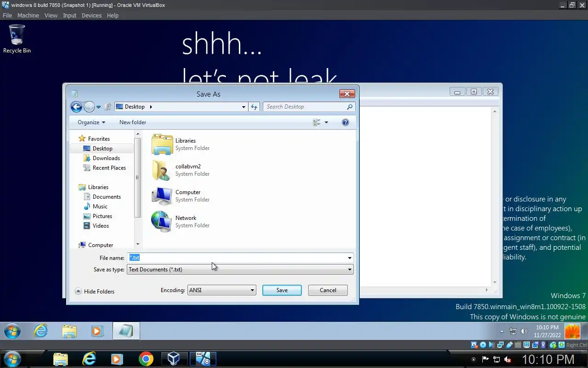Click VirtualBox USB devices indicator
The width and height of the screenshot is (588, 368).
click(509, 345)
